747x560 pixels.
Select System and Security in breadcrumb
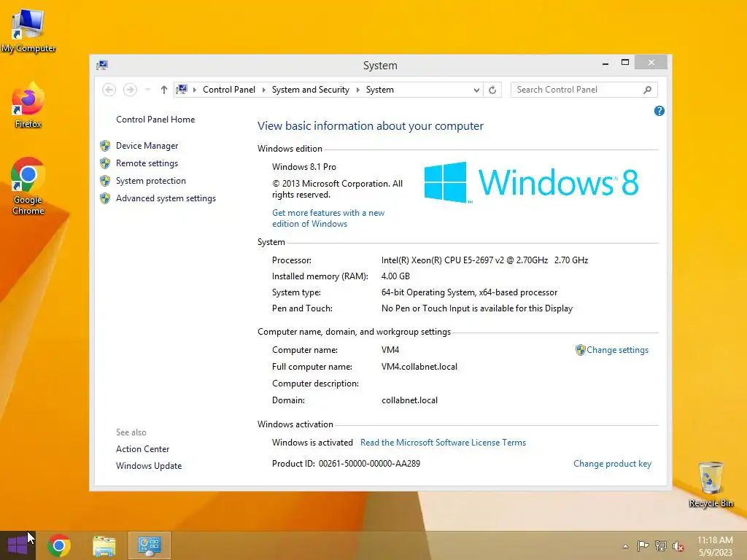point(310,90)
